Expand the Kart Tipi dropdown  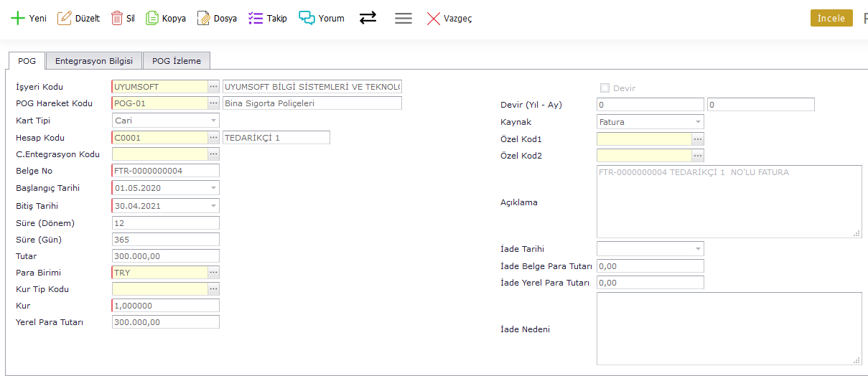tap(214, 121)
